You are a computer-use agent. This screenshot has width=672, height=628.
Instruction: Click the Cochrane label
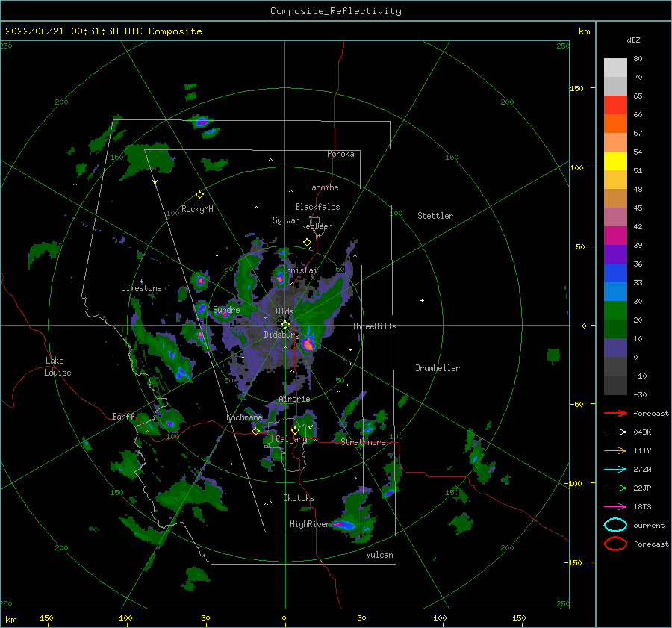(244, 417)
